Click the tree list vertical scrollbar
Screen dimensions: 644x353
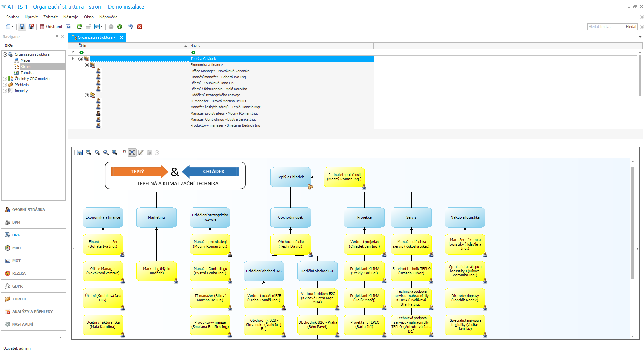tap(640, 76)
